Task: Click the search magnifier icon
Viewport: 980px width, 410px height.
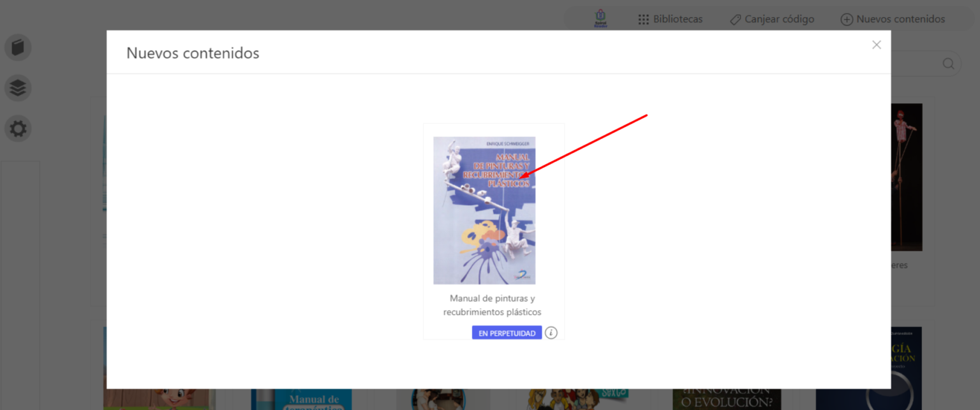Action: point(948,64)
